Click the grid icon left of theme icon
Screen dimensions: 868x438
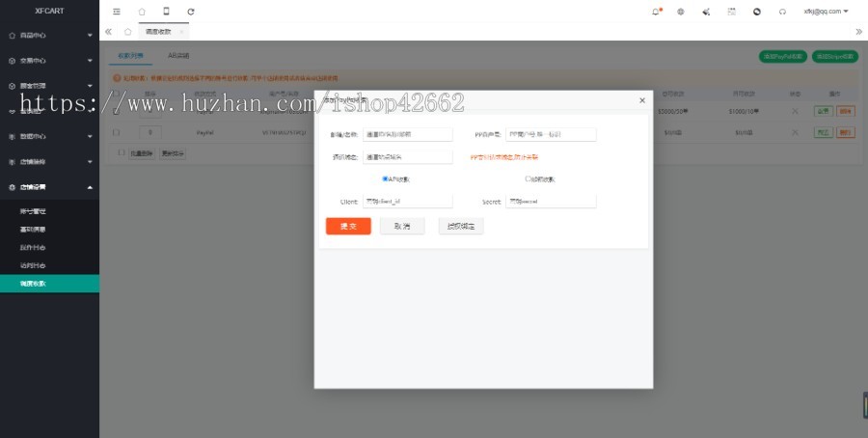732,11
